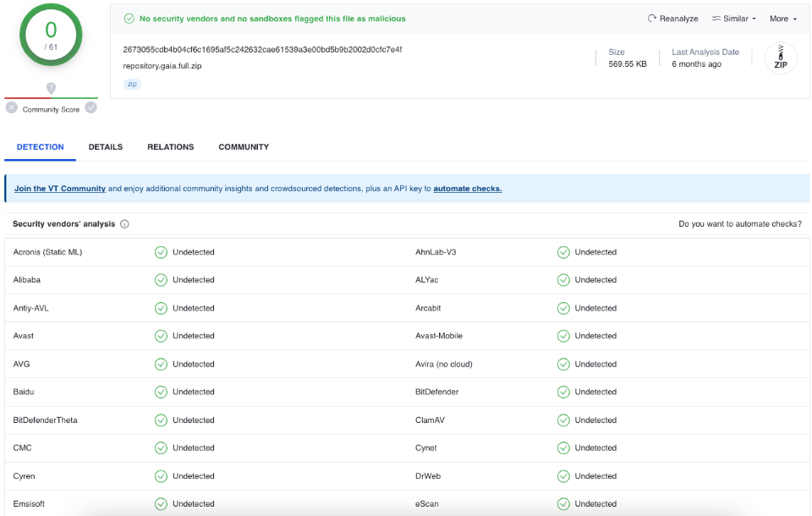
Task: Click the detection score circle 0/61
Action: click(51, 35)
